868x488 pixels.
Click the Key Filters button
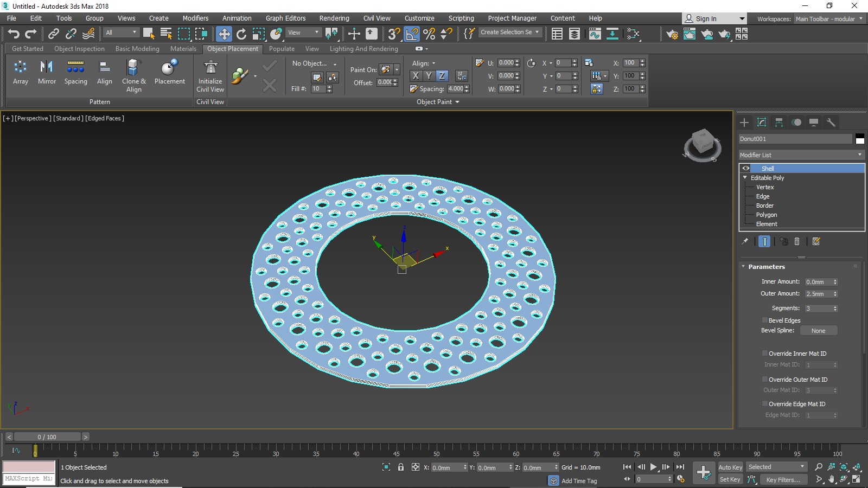pyautogui.click(x=783, y=479)
